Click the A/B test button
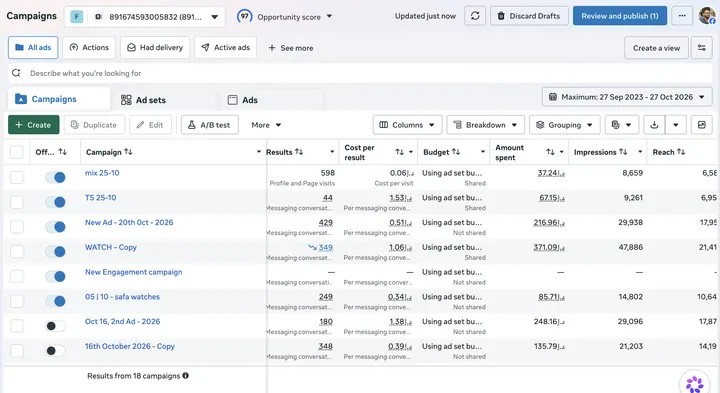The height and width of the screenshot is (393, 720). pos(209,125)
